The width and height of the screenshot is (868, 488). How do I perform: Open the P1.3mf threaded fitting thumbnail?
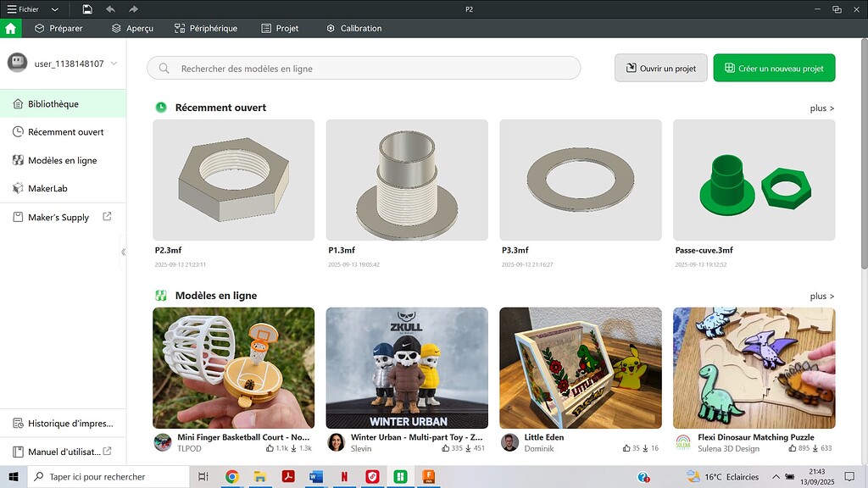(x=407, y=180)
